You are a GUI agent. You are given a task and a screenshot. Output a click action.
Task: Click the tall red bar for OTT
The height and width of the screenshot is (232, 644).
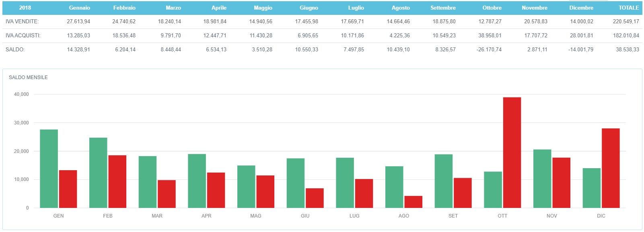click(x=512, y=153)
